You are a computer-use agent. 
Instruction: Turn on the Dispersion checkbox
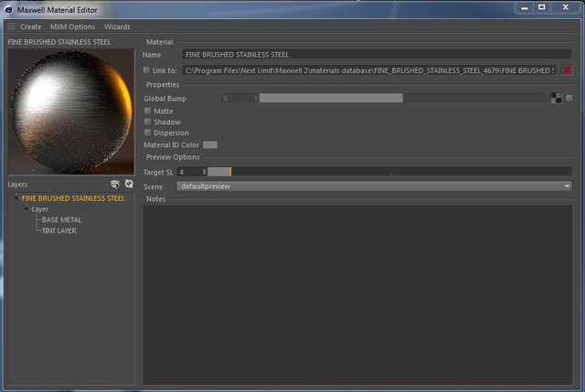(x=148, y=132)
